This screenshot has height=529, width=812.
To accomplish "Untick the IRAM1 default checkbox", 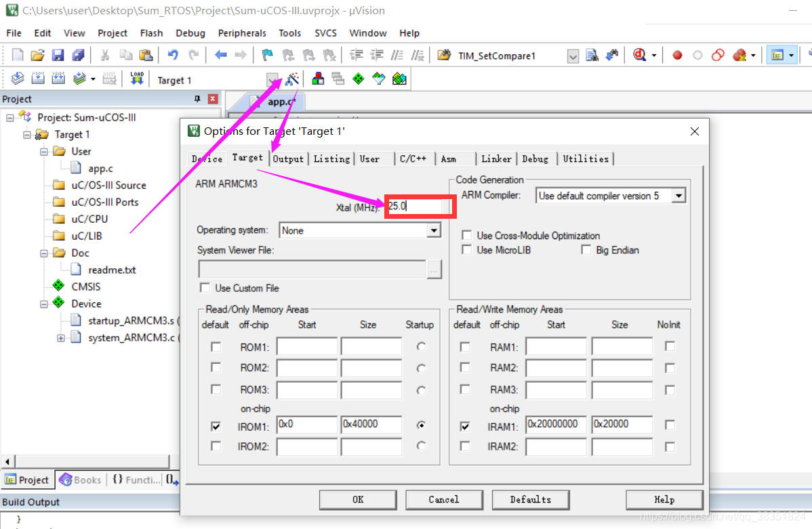I will click(x=465, y=427).
